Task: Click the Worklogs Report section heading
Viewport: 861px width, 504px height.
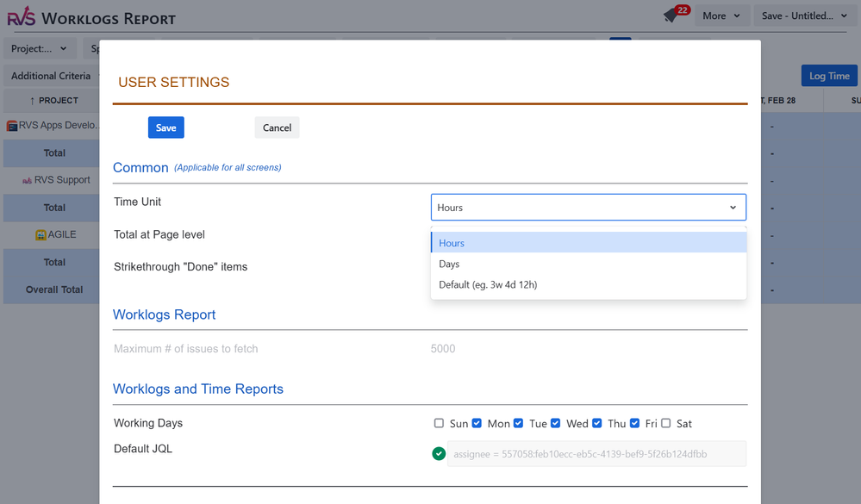Action: [164, 314]
